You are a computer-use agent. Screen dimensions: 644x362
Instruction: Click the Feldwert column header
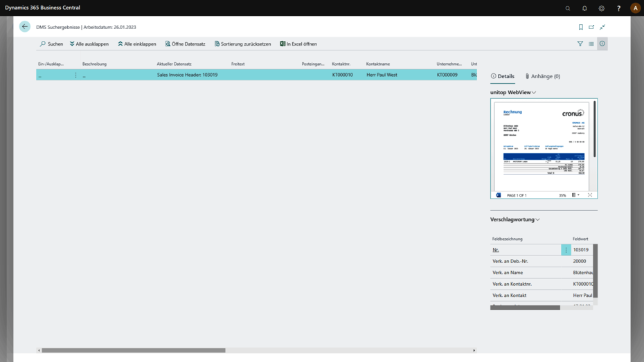580,239
